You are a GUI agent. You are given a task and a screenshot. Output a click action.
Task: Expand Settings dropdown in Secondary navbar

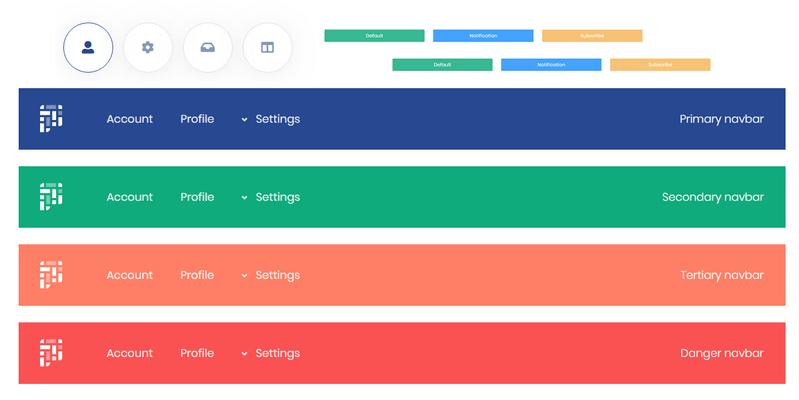271,197
